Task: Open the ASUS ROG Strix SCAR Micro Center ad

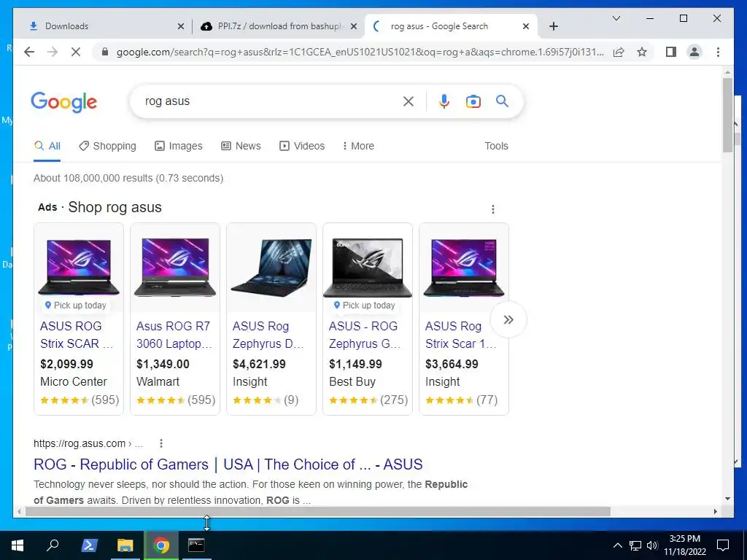Action: 76,335
